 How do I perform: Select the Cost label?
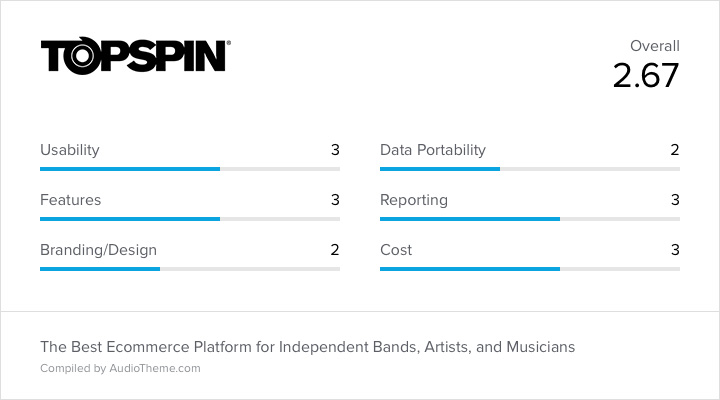(396, 250)
